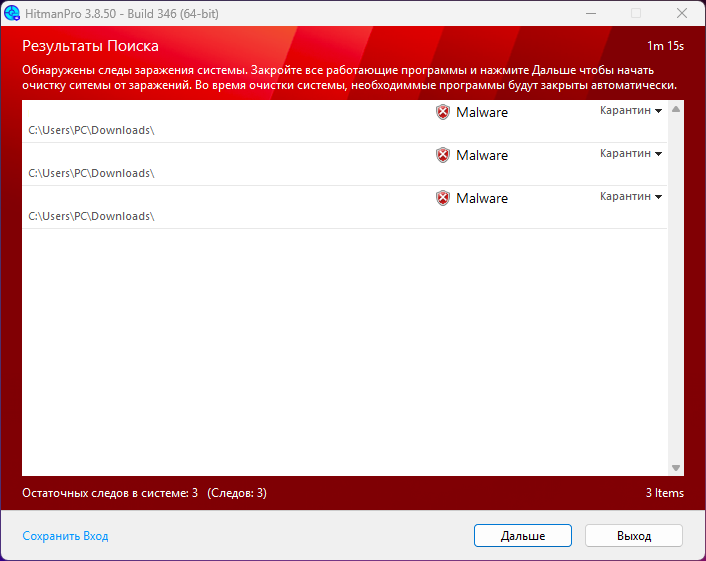
Task: Open the first item's Карантин dropdown
Action: 630,110
